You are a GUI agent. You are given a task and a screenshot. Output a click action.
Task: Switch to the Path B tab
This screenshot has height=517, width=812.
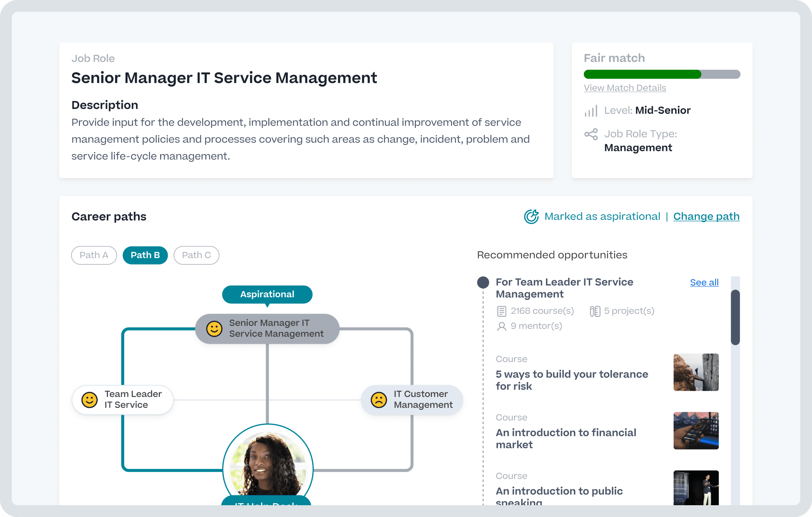(x=145, y=255)
